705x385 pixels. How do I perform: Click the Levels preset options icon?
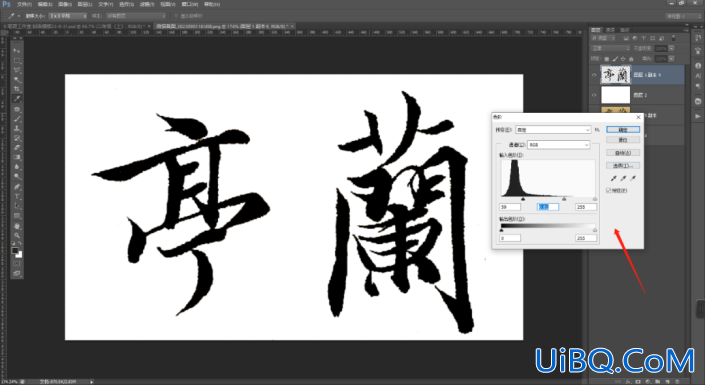point(597,130)
